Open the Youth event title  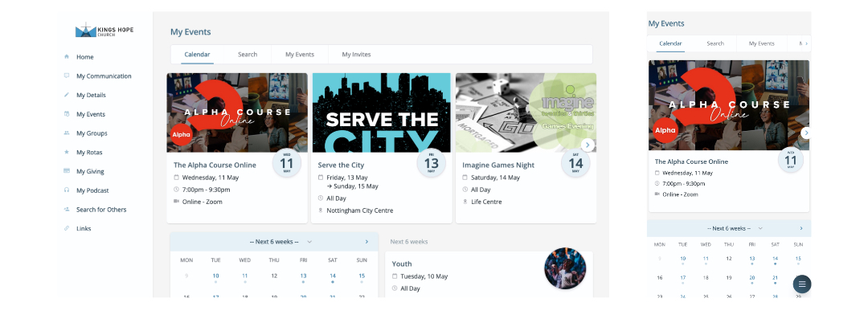tap(402, 264)
